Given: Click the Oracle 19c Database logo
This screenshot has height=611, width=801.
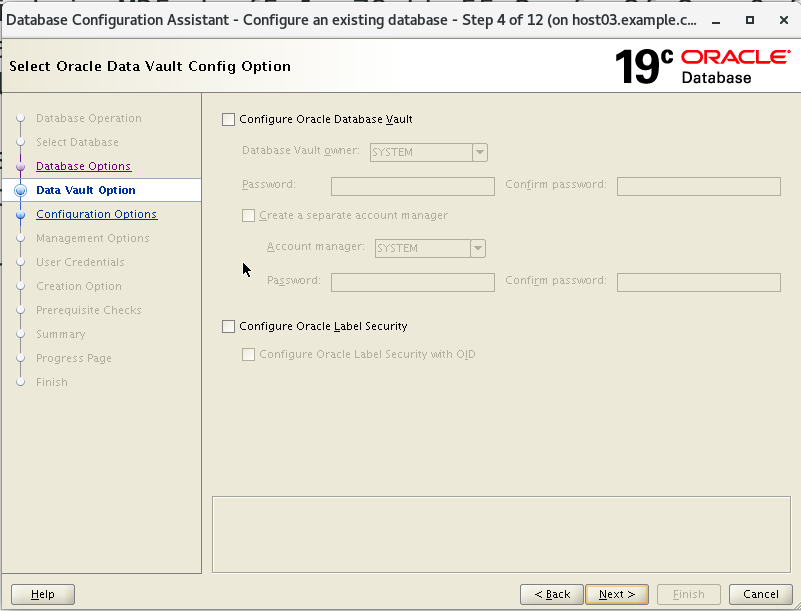Looking at the screenshot, I should pos(702,66).
